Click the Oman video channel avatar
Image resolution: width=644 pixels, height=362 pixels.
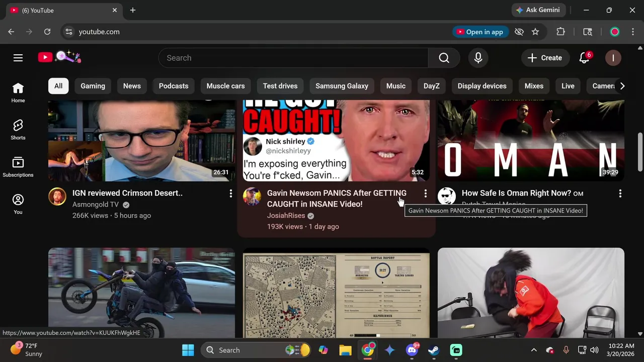click(447, 197)
